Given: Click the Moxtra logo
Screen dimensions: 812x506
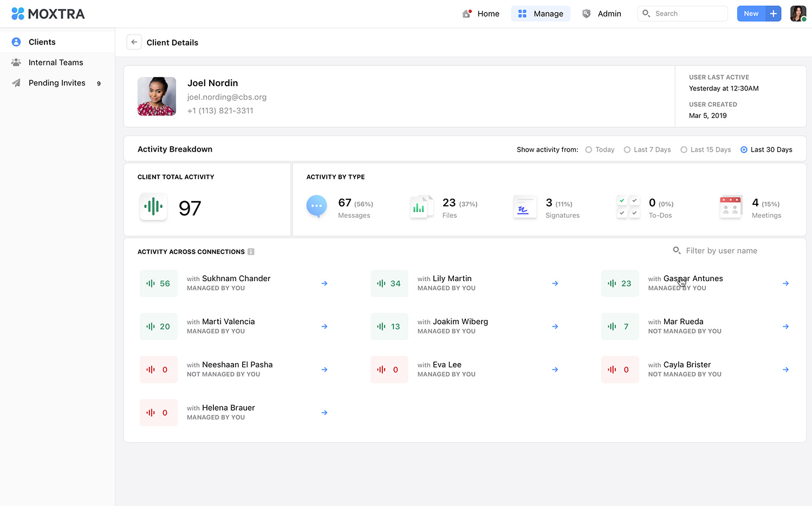Looking at the screenshot, I should pyautogui.click(x=48, y=13).
